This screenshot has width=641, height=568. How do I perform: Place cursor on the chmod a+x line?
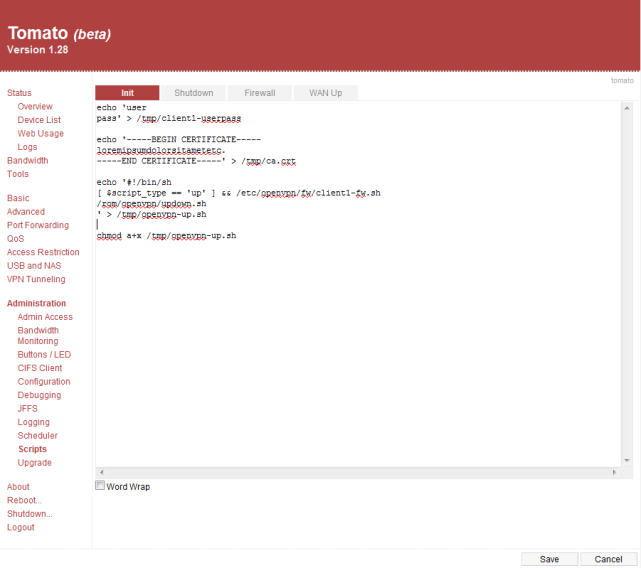click(x=166, y=236)
